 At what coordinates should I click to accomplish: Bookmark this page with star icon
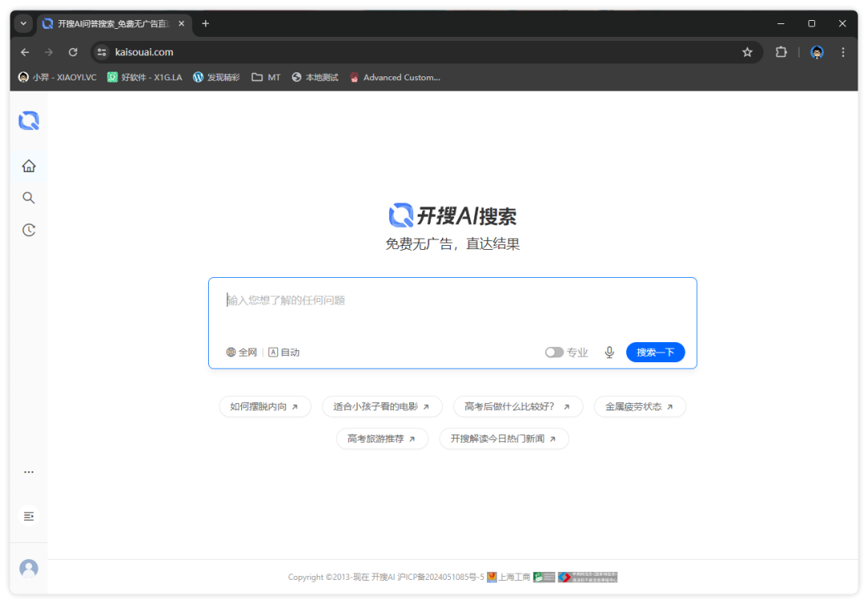[747, 52]
